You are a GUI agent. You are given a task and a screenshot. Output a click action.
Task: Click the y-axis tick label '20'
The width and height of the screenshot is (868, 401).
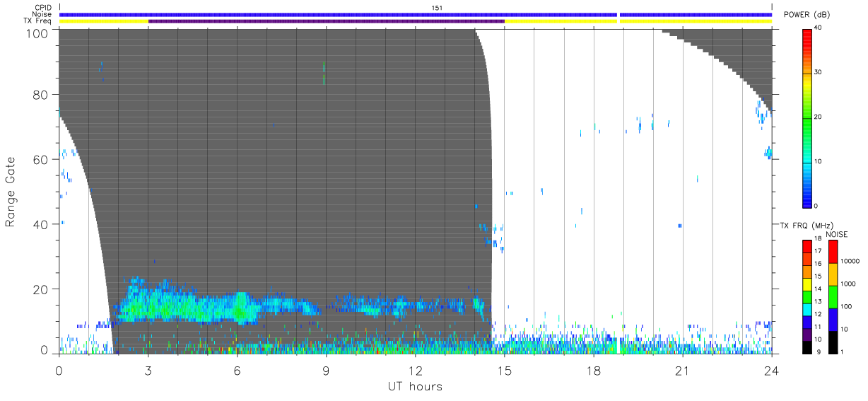tap(41, 289)
